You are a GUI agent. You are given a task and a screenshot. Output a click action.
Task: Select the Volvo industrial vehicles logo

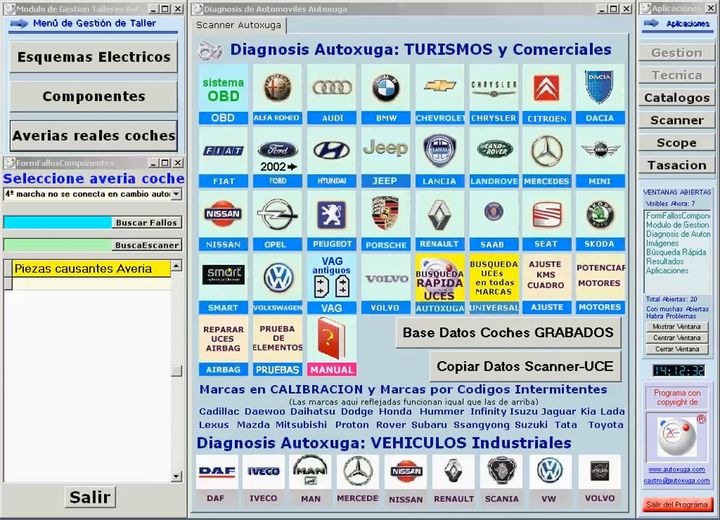pos(599,472)
